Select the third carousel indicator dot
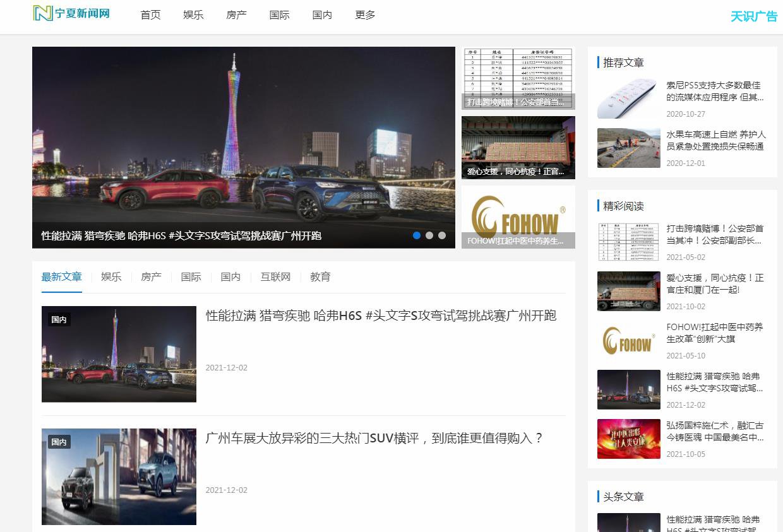Viewport: 783px width, 532px height. coord(442,235)
